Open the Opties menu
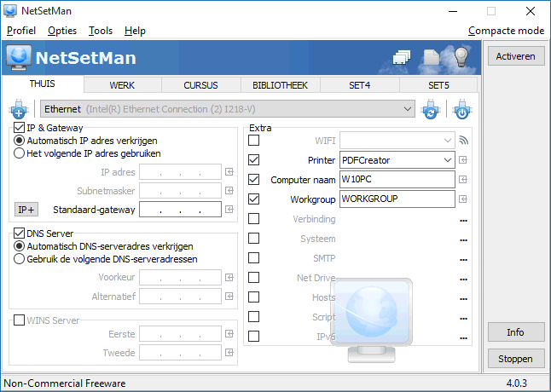The height and width of the screenshot is (392, 551). tap(62, 31)
